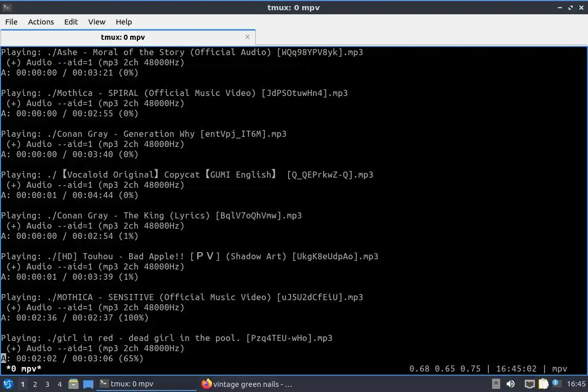
Task: Open the file manager taskbar launcher
Action: [x=73, y=384]
